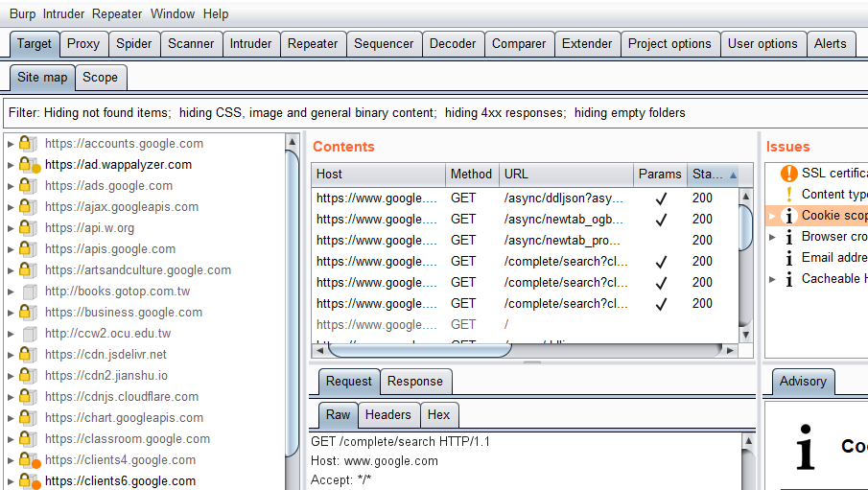The width and height of the screenshot is (868, 490).
Task: Expand the Cacheable HTTPS issue entry
Action: [x=773, y=278]
